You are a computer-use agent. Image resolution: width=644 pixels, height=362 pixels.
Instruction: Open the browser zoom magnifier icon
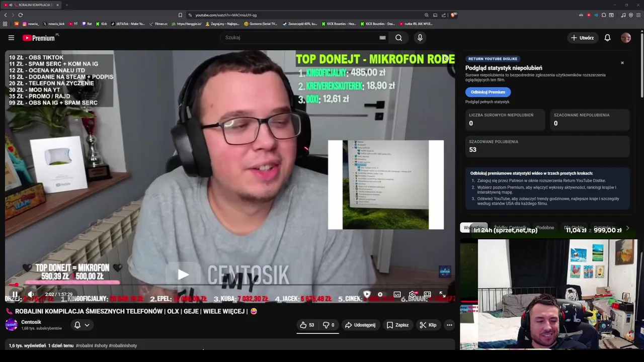(427, 15)
